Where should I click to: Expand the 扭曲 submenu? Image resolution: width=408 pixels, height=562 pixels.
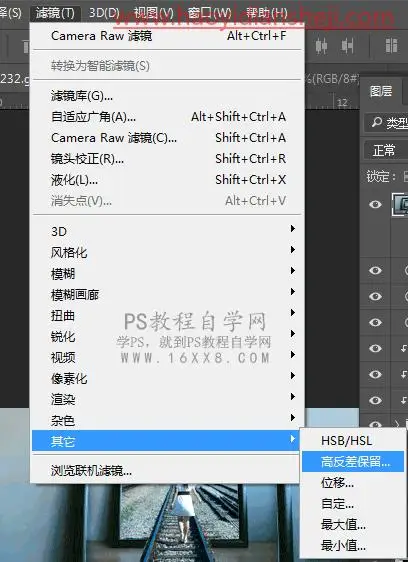click(167, 315)
